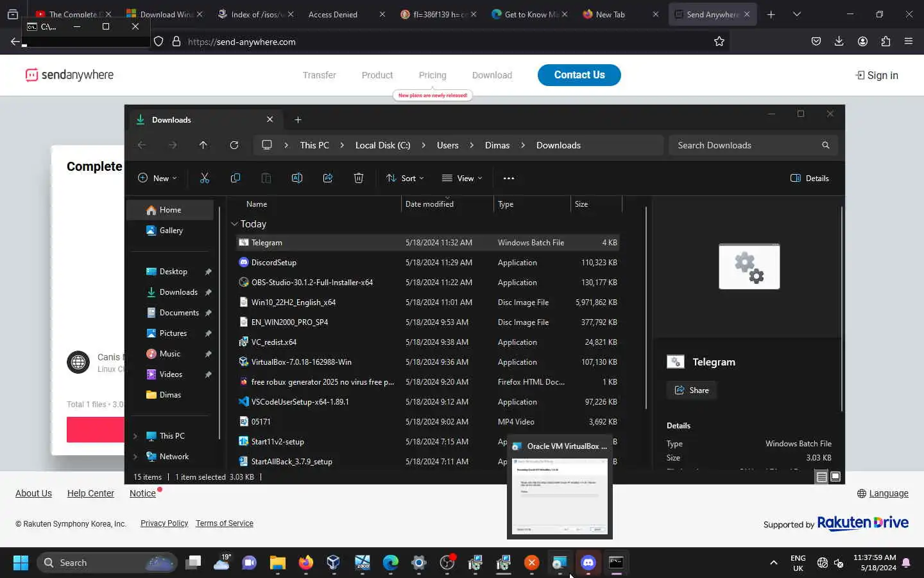The width and height of the screenshot is (924, 578).
Task: Open Discord from the taskbar
Action: click(x=588, y=563)
